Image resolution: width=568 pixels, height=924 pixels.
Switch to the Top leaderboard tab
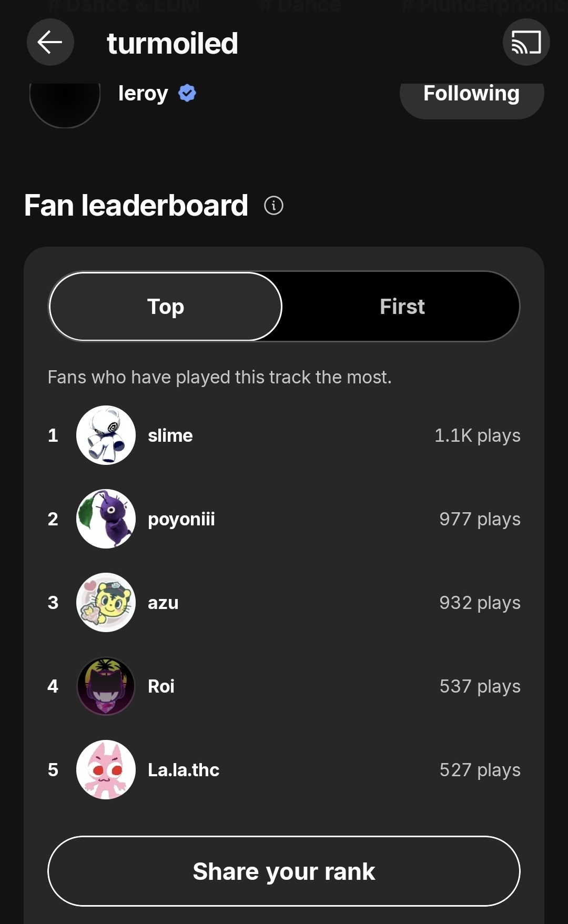pos(166,307)
